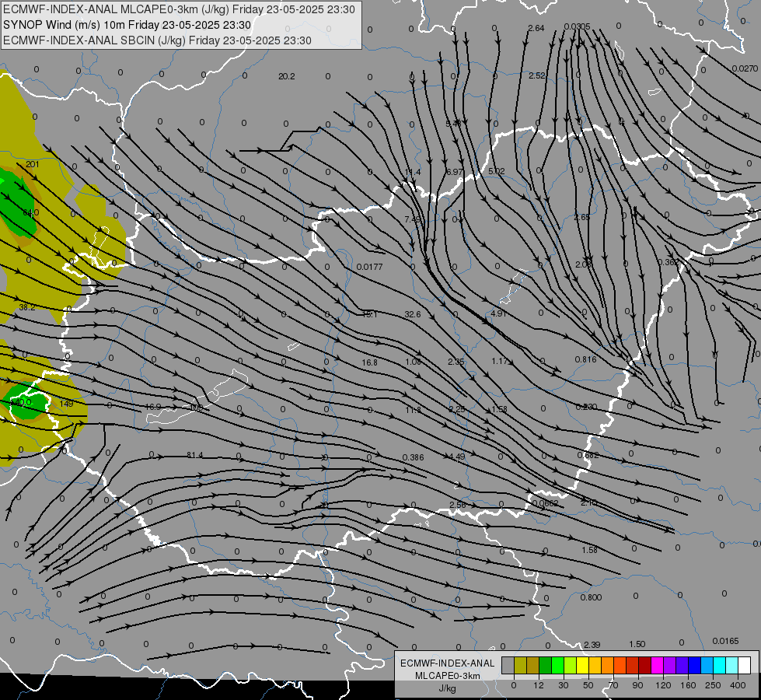Click the map value 0.0177
The width and height of the screenshot is (761, 700).
pos(369,267)
